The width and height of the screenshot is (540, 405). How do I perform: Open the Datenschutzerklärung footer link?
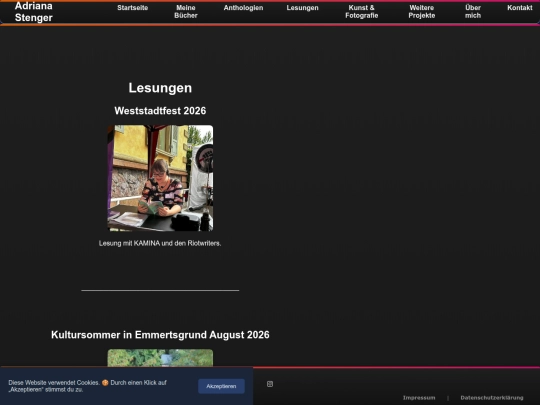[x=492, y=398]
